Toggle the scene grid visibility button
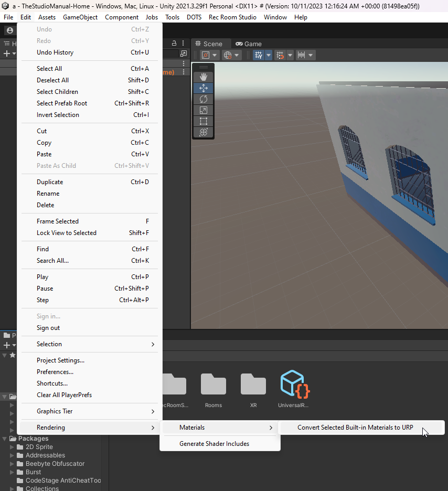Viewport: 448px width, 491px height. (x=258, y=55)
